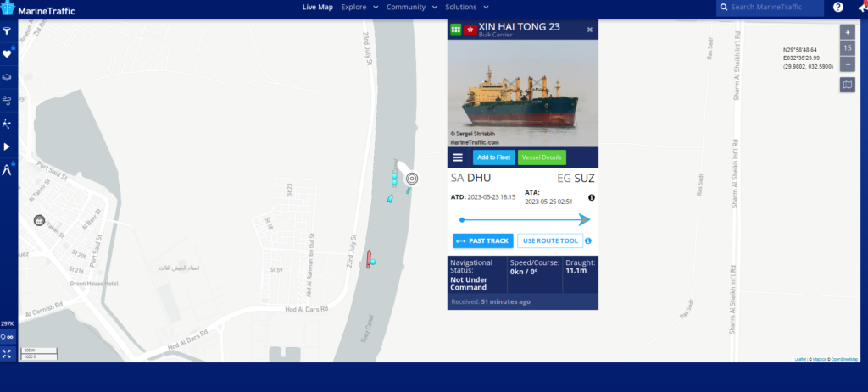Viewport: 868px width, 392px height.
Task: Click the MarineTraffic logo
Action: click(37, 8)
